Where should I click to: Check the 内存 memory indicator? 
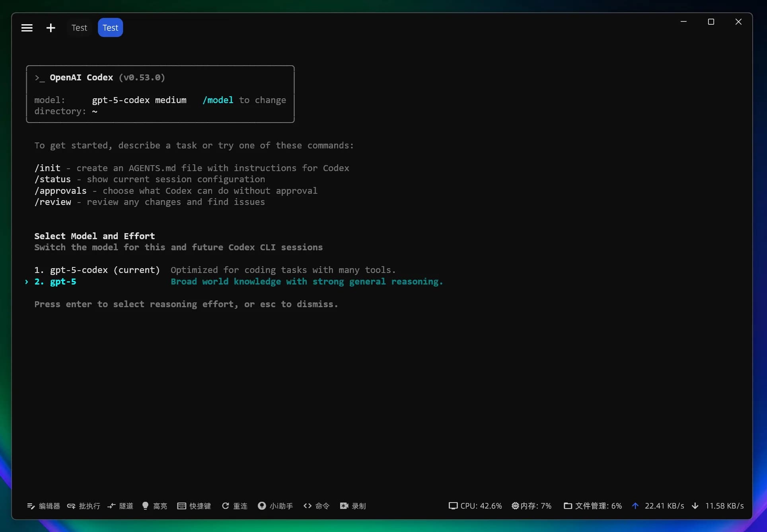[x=532, y=506]
